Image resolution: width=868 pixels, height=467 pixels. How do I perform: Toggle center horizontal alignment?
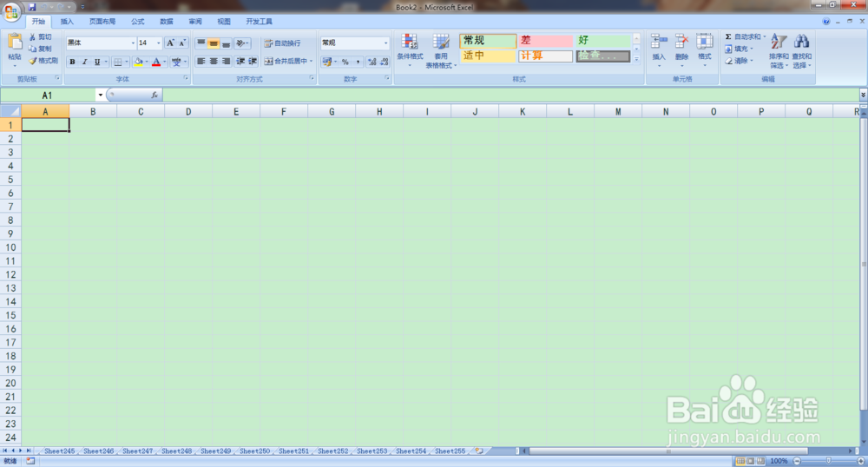(214, 61)
